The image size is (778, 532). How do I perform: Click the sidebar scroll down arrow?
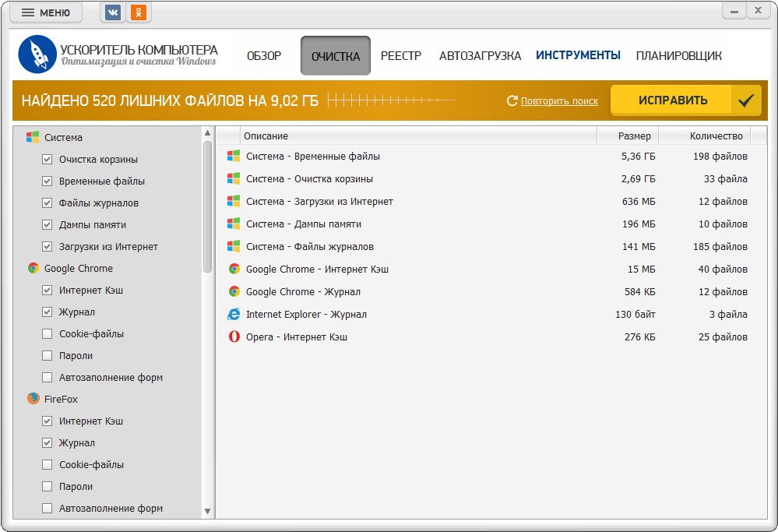207,511
